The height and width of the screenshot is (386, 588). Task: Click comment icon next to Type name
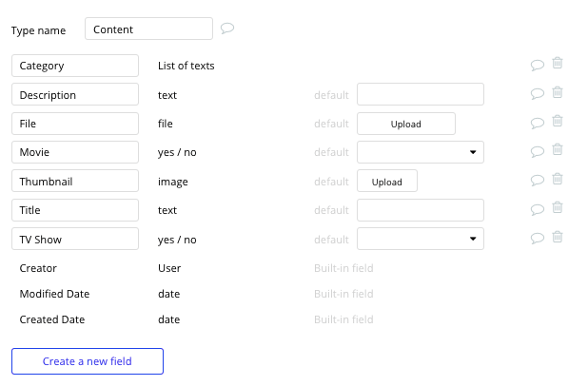[x=227, y=29]
